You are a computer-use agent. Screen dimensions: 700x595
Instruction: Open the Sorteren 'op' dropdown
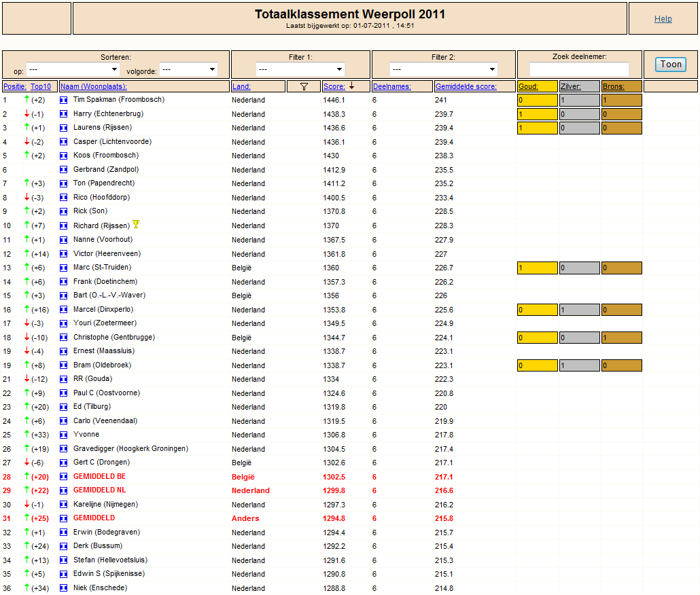[x=73, y=69]
